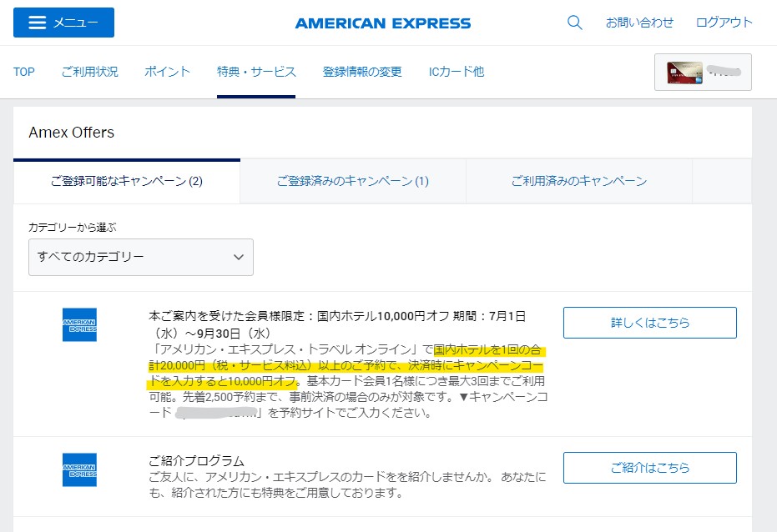The image size is (777, 532).
Task: Open the 登録情報の変更 navigation tab
Action: (x=362, y=72)
